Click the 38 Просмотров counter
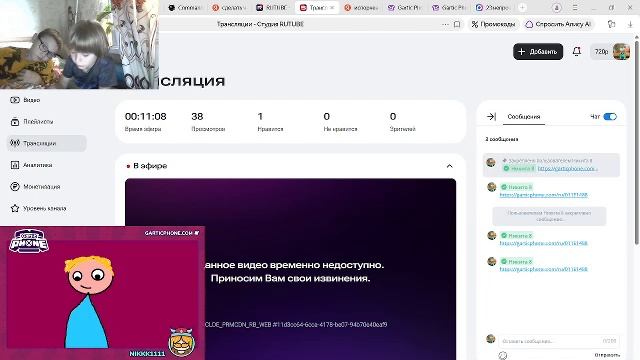 tap(197, 117)
